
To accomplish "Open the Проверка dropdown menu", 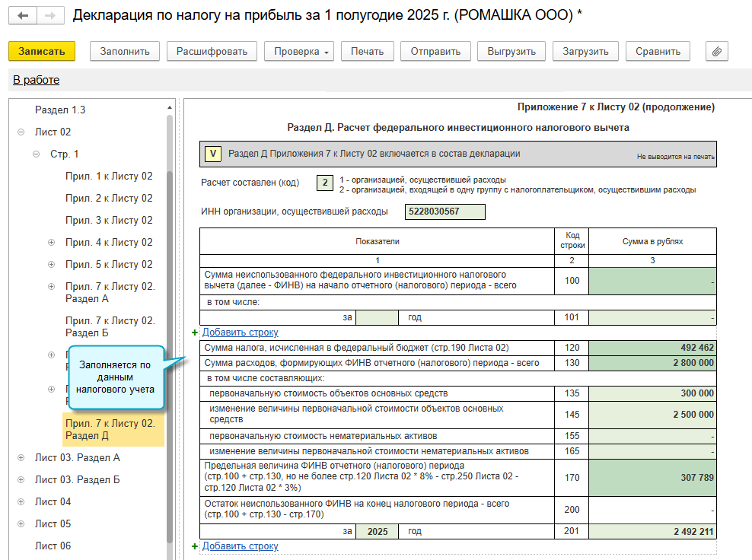I will click(299, 51).
